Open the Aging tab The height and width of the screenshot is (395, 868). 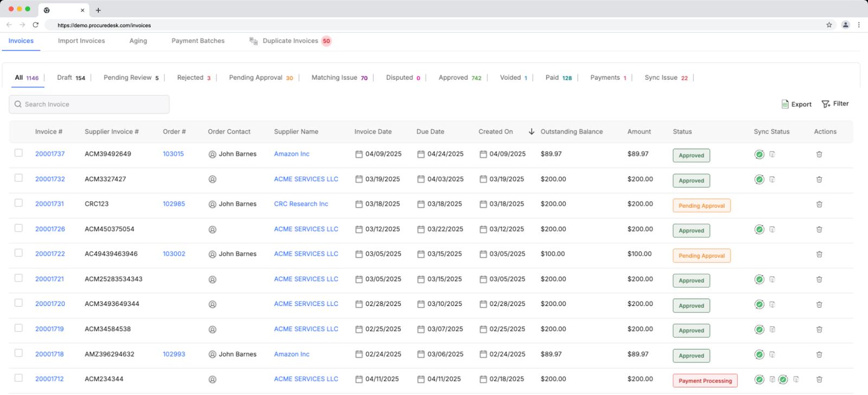138,41
